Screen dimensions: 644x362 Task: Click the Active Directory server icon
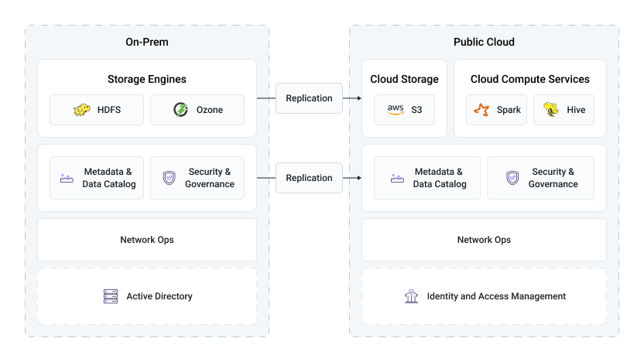[x=111, y=296]
